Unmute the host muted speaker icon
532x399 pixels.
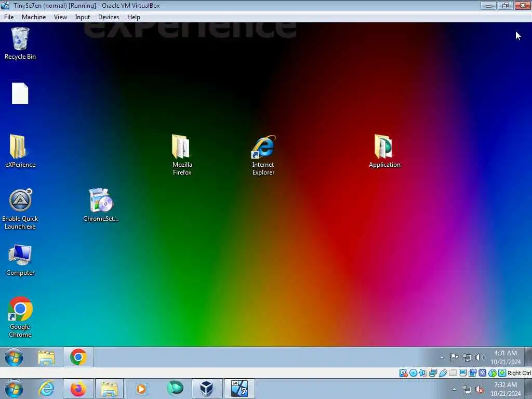[x=480, y=390]
